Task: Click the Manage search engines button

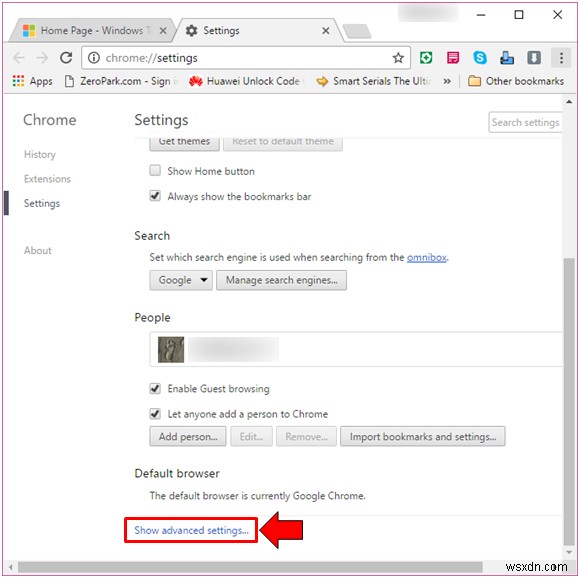Action: (x=281, y=280)
